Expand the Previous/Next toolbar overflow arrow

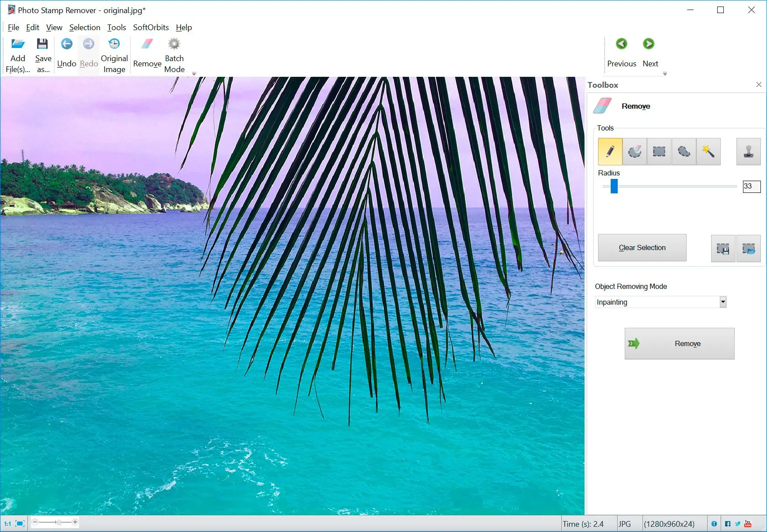pos(665,74)
